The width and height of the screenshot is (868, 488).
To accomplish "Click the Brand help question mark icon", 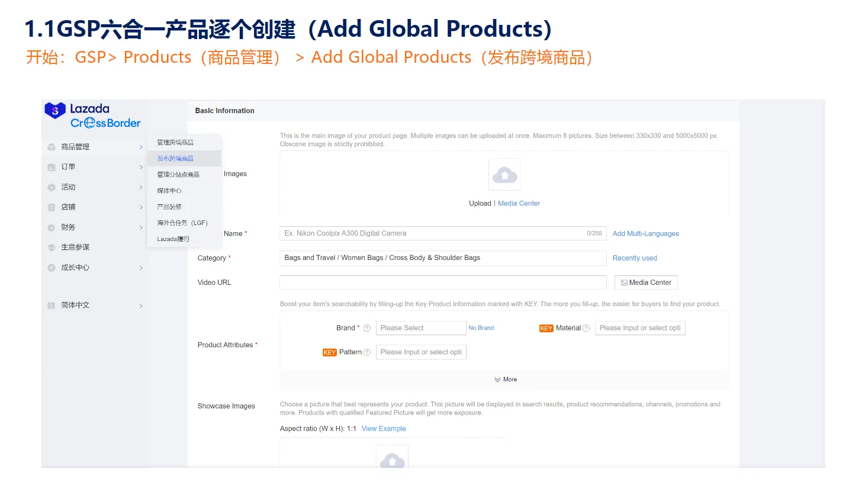I will 367,328.
